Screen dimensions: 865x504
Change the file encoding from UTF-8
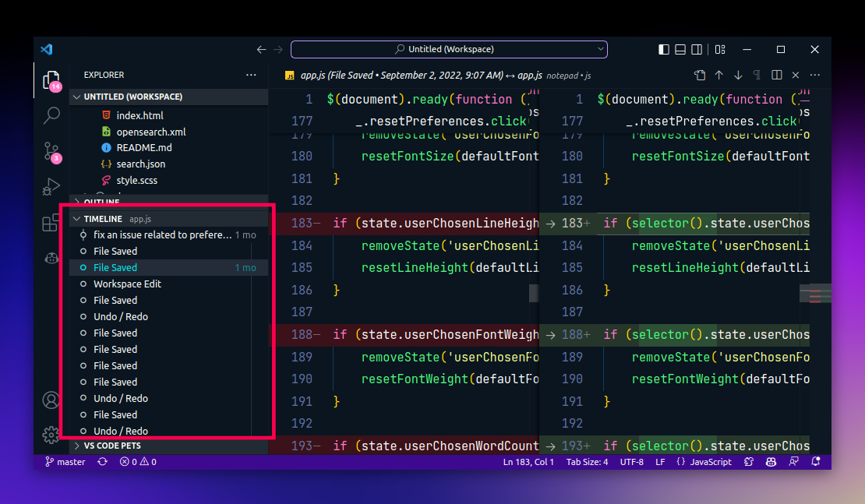[632, 461]
